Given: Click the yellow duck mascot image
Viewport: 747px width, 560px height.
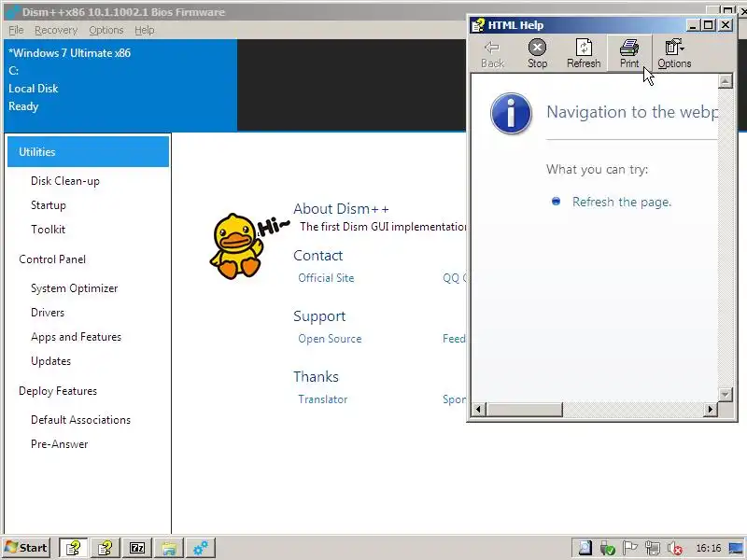Looking at the screenshot, I should click(236, 246).
